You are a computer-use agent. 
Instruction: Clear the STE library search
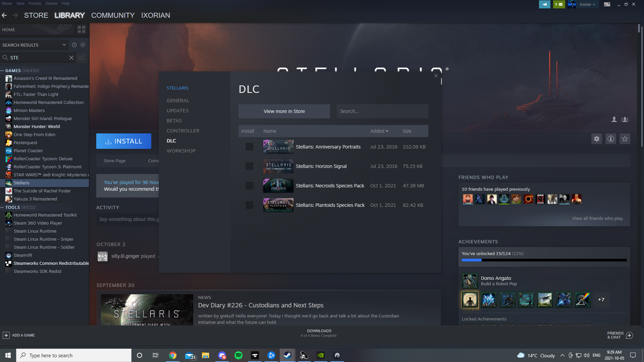click(71, 58)
